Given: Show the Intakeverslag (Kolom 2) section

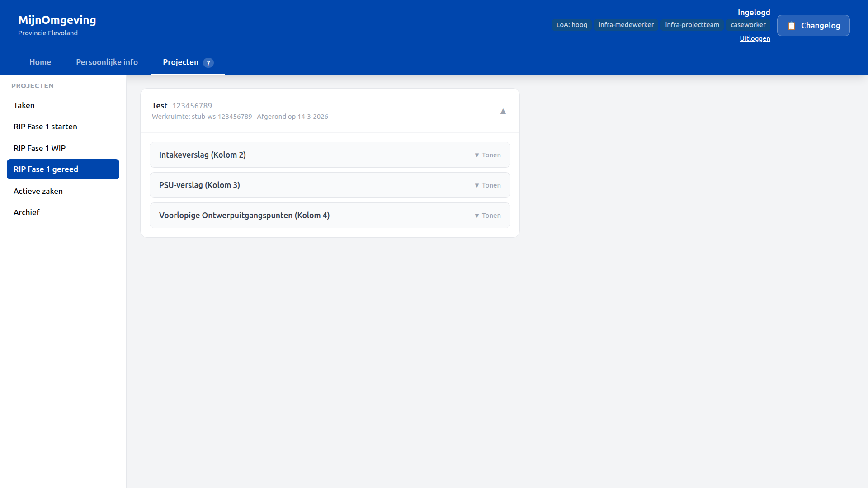Looking at the screenshot, I should coord(488,155).
